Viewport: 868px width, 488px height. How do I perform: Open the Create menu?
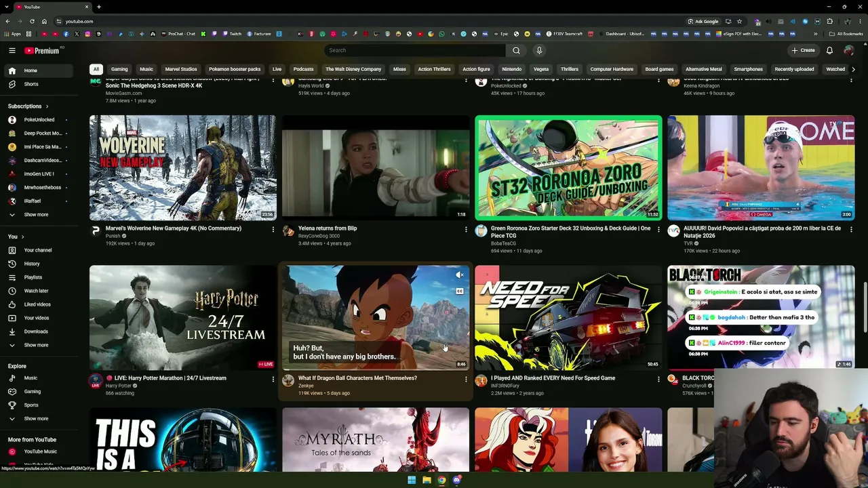pos(803,50)
